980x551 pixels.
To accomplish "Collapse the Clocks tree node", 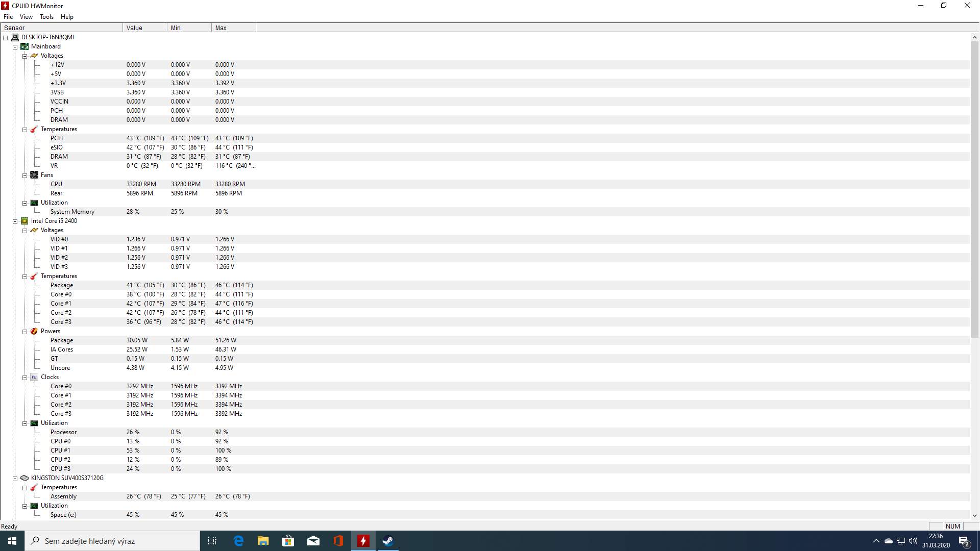I will click(x=24, y=378).
